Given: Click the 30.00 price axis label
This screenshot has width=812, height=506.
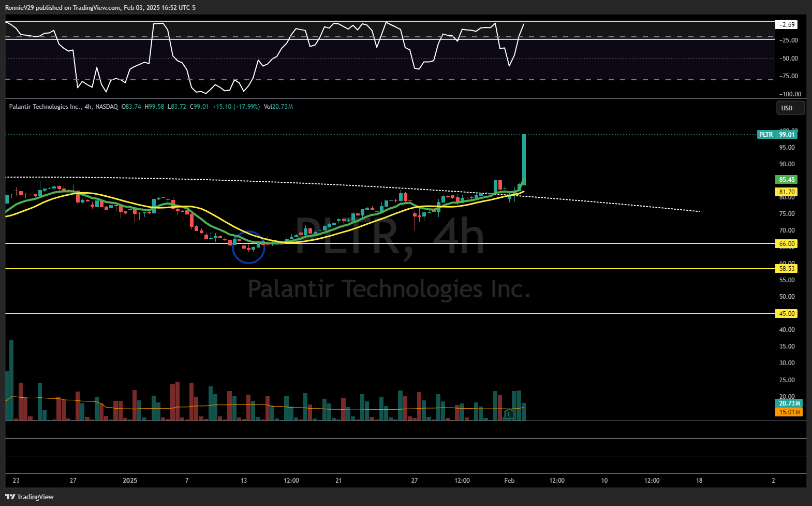Looking at the screenshot, I should pyautogui.click(x=787, y=363).
